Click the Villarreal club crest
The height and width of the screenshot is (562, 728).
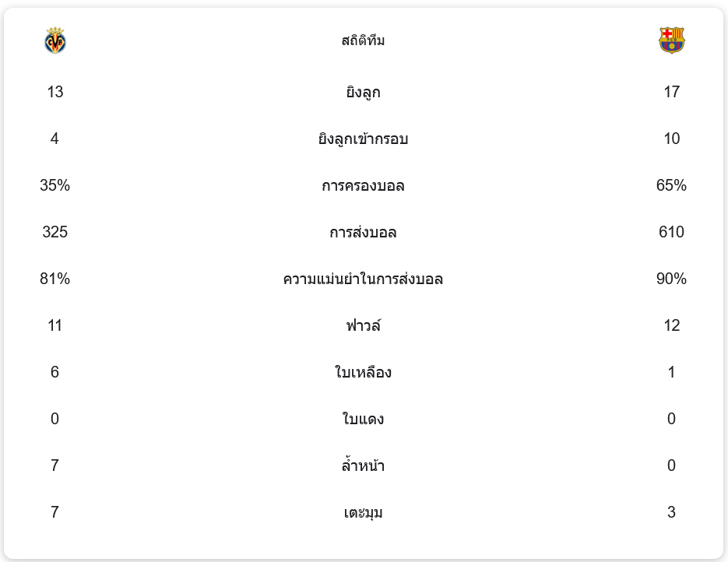55,40
